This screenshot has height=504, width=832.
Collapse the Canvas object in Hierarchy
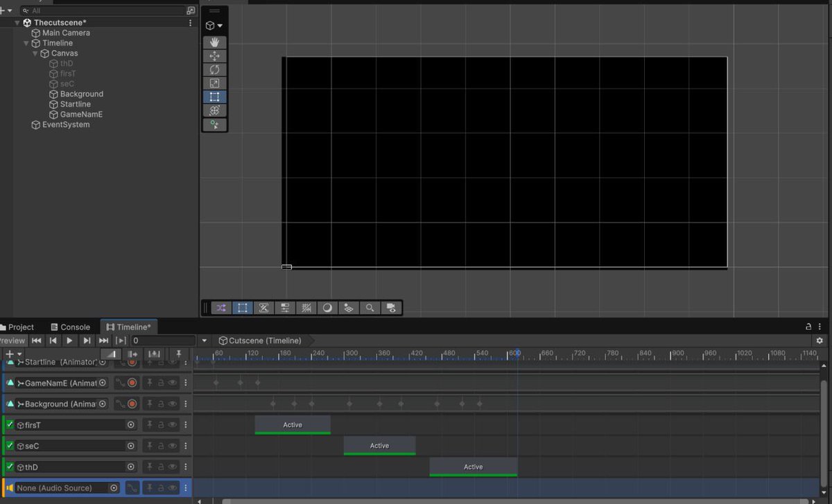[x=35, y=53]
